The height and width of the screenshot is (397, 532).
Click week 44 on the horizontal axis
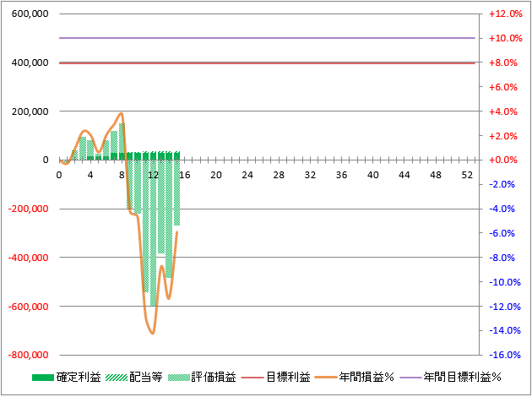click(404, 175)
